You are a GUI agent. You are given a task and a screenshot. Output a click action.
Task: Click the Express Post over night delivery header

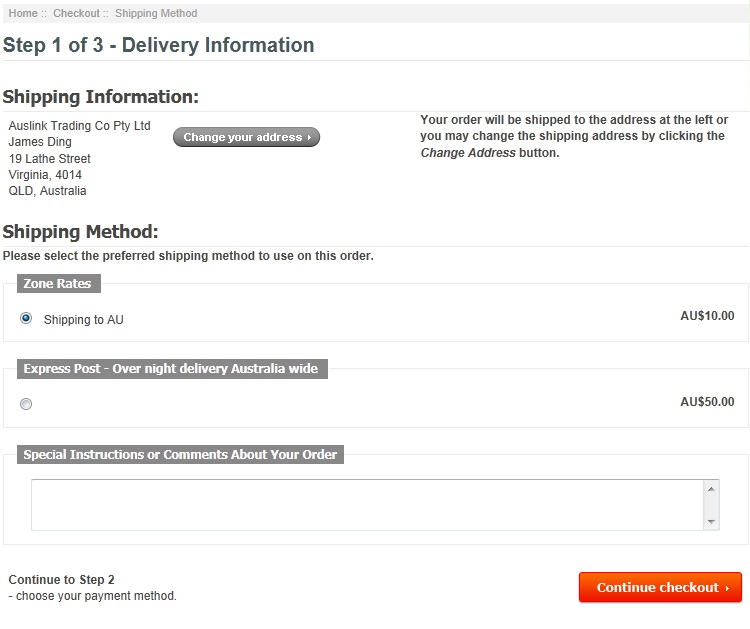(x=172, y=369)
